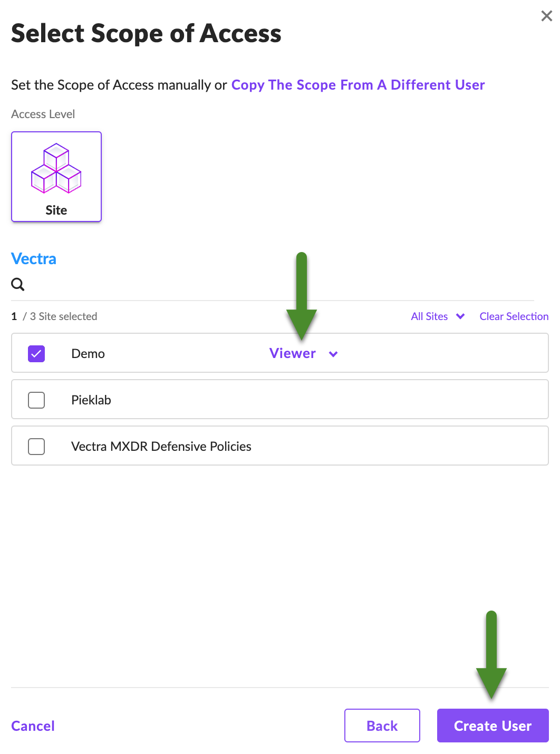Open Copy The Scope From A Different User

coord(359,85)
